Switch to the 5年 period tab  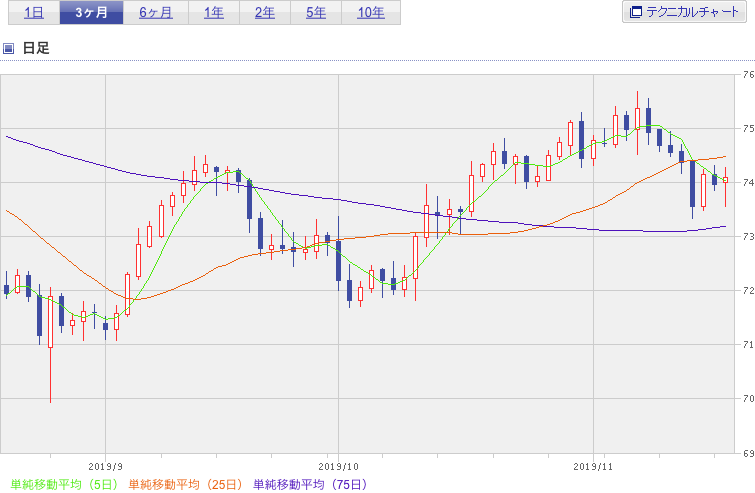pos(316,13)
